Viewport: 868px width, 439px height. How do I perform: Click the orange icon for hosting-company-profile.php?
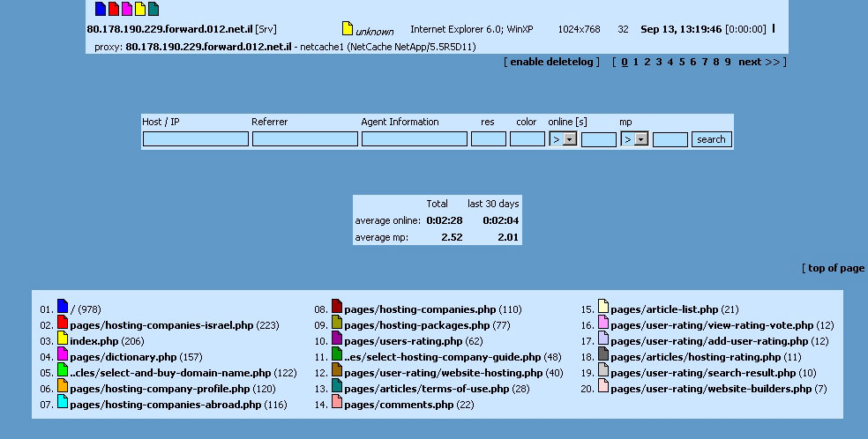(x=63, y=386)
